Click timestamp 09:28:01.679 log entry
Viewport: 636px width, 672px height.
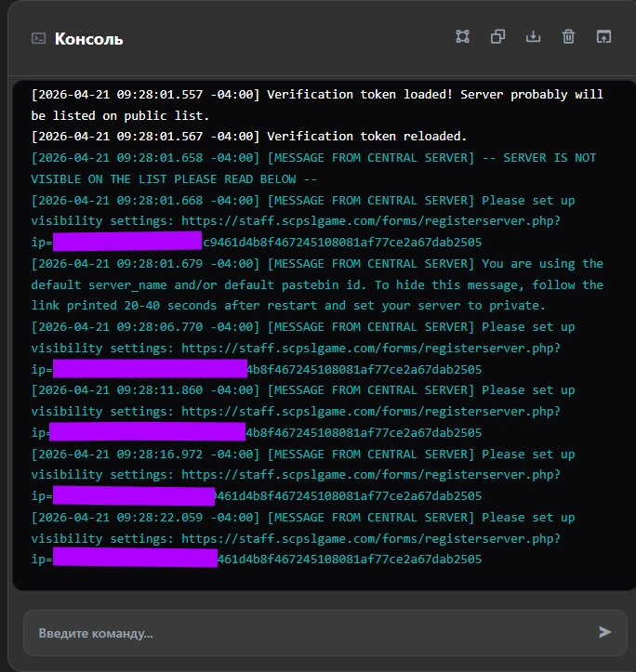145,264
